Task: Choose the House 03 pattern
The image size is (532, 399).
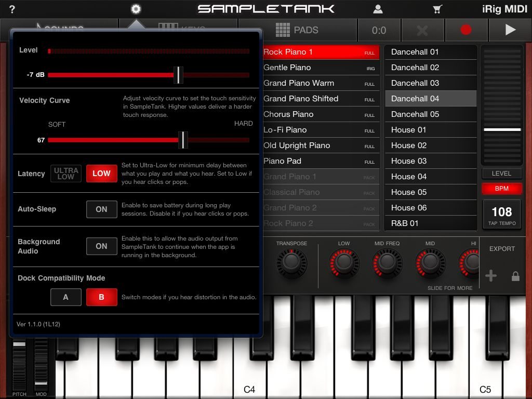Action: tap(431, 161)
